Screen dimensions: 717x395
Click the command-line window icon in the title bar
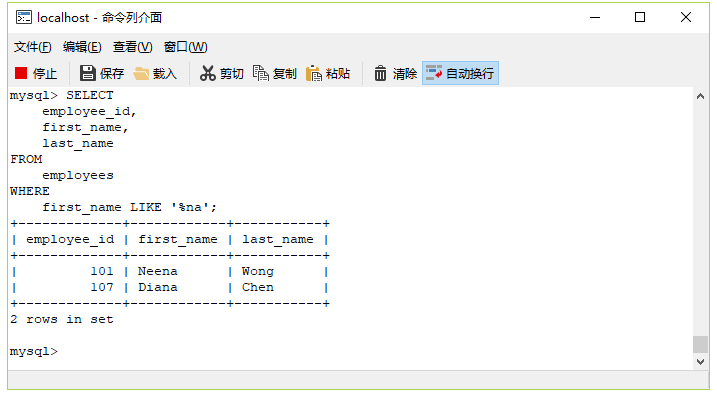pos(24,17)
